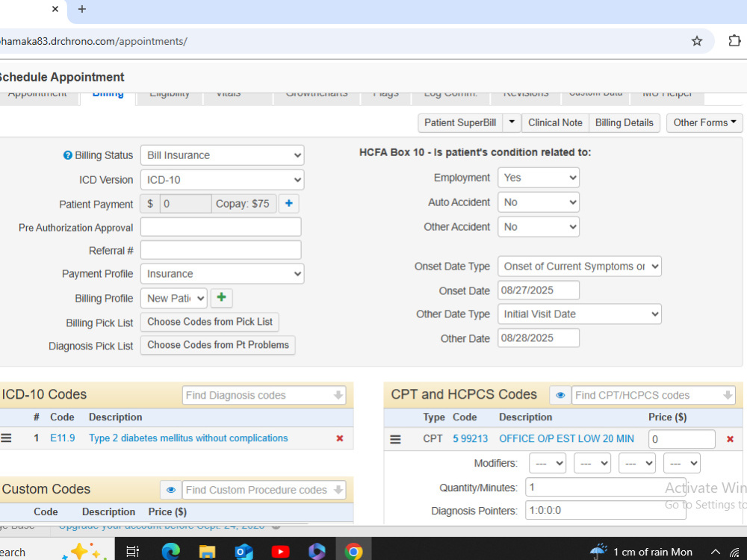The height and width of the screenshot is (560, 747).
Task: Open the Payment Profile dropdown
Action: 223,274
